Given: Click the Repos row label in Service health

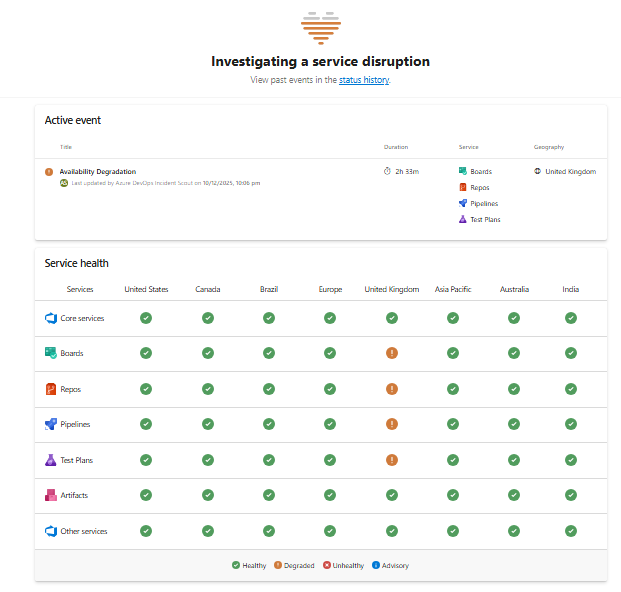Looking at the screenshot, I should 70,389.
